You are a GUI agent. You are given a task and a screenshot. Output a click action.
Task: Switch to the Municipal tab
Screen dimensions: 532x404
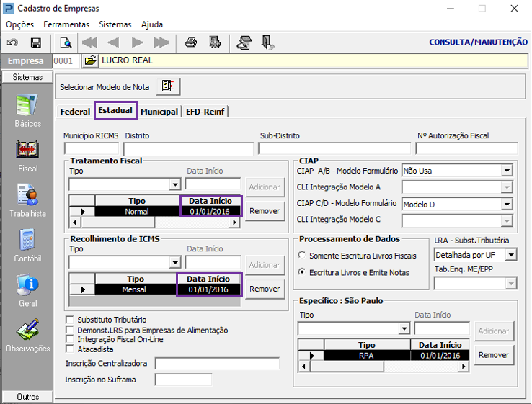(159, 112)
